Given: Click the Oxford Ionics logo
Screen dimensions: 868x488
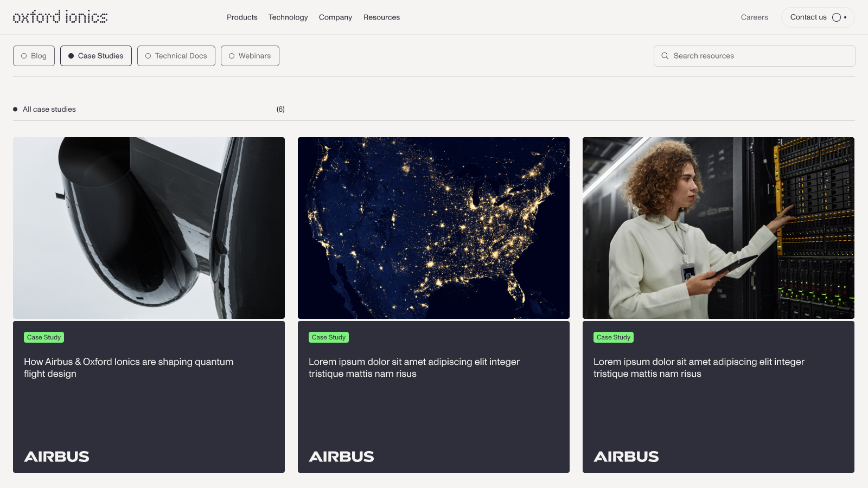Looking at the screenshot, I should coord(60,17).
